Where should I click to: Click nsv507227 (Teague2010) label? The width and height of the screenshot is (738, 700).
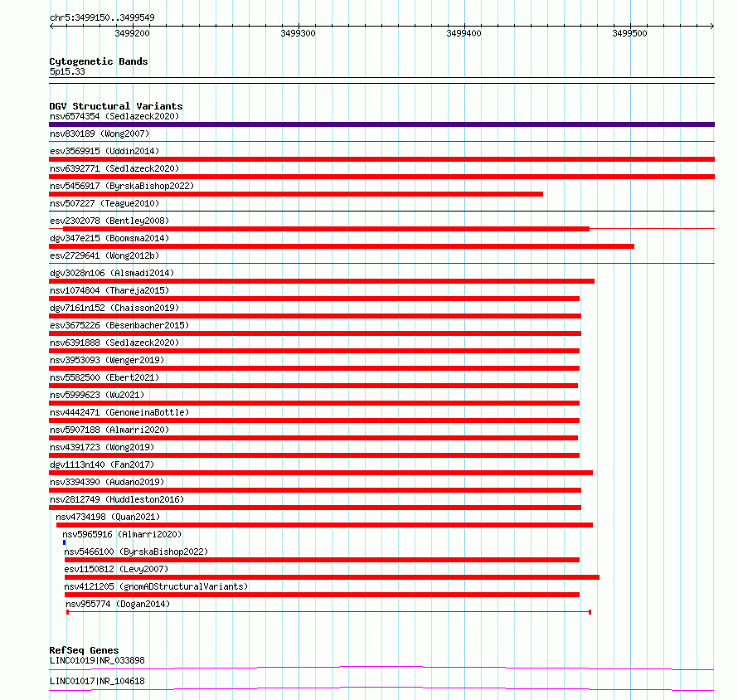click(104, 203)
